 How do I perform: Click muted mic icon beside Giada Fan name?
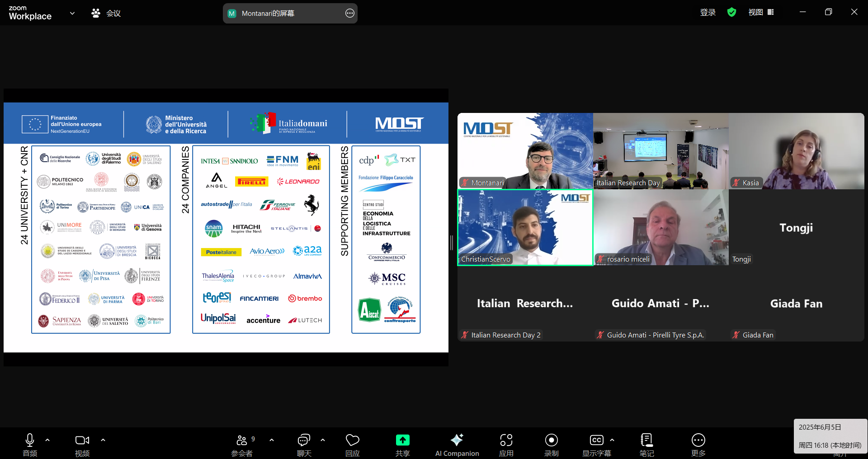click(736, 335)
